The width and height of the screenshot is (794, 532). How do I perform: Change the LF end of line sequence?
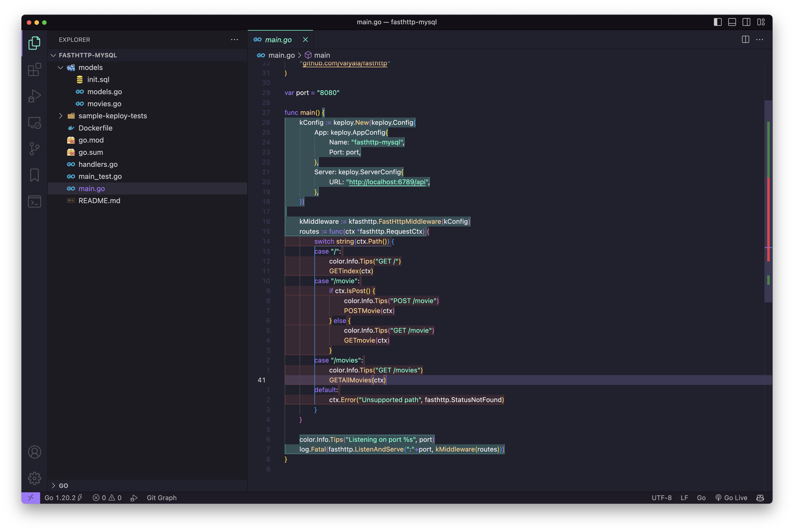(684, 498)
